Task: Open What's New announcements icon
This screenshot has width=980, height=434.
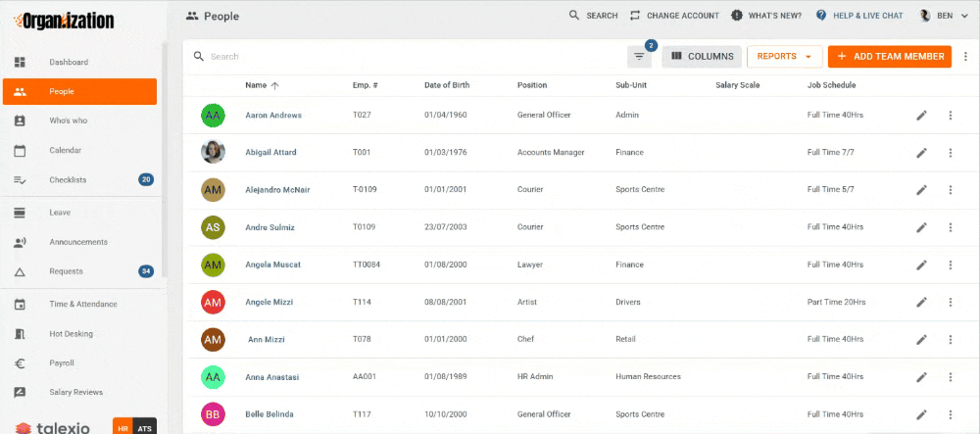Action: (x=738, y=16)
